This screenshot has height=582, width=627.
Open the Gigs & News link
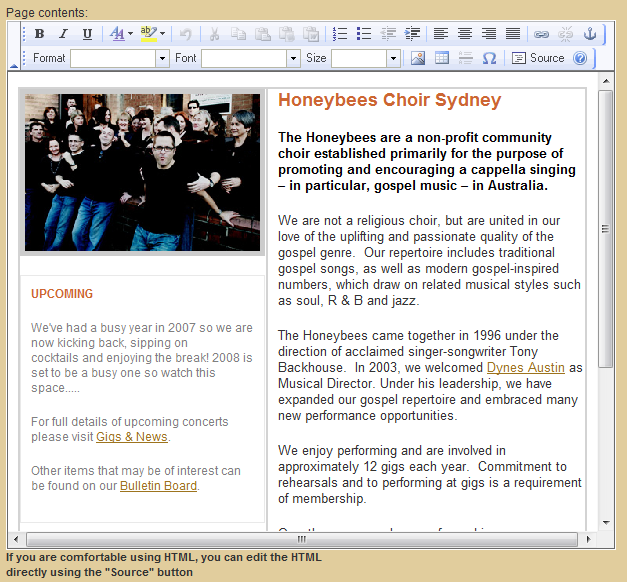132,437
